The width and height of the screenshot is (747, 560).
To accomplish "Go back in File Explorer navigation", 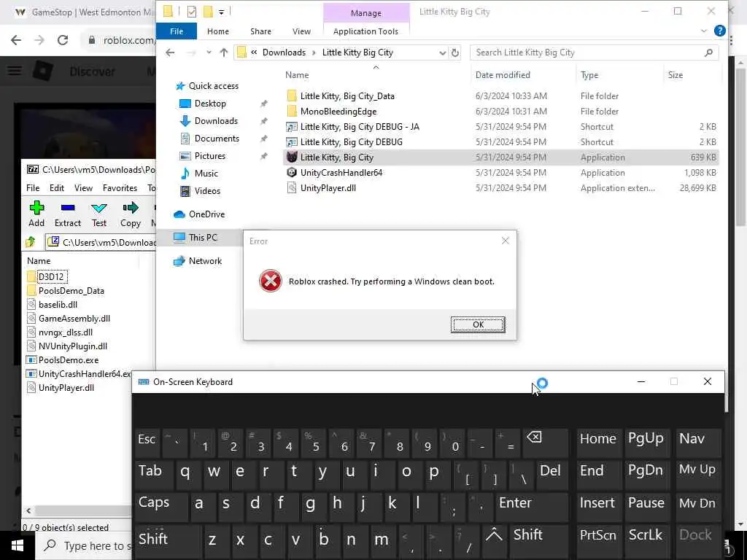I will [170, 52].
